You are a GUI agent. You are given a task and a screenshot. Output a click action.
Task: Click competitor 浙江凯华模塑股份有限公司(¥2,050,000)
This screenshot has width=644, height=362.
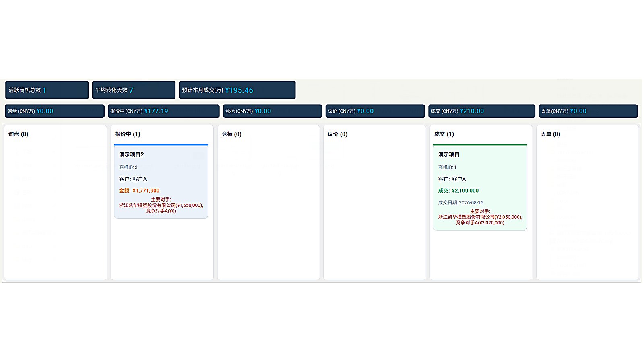pyautogui.click(x=480, y=217)
